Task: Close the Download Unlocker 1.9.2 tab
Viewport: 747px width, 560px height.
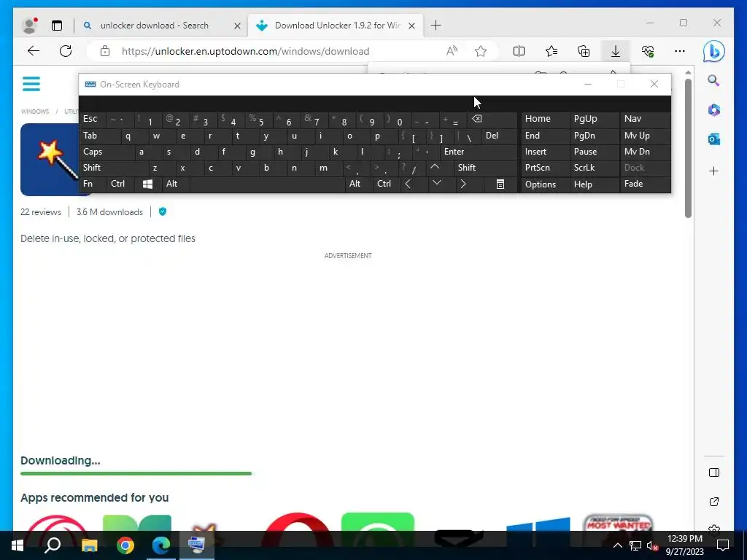Action: point(411,26)
